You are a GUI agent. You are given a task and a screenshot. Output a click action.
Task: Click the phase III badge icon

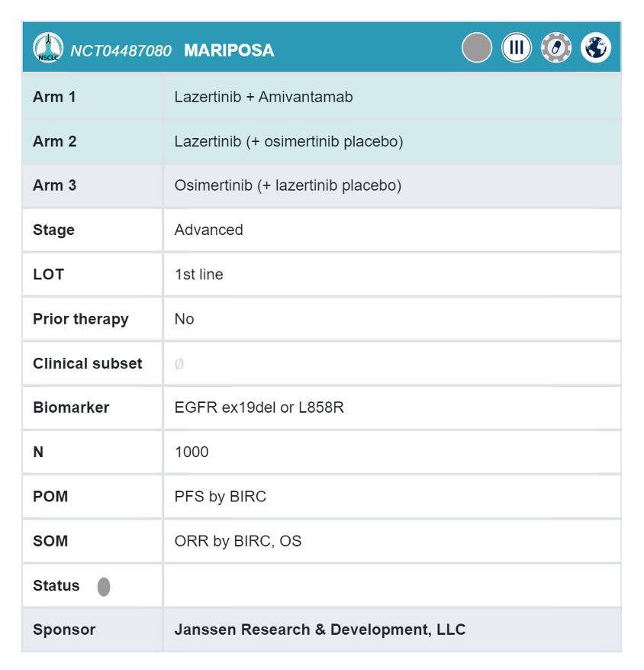click(x=517, y=48)
